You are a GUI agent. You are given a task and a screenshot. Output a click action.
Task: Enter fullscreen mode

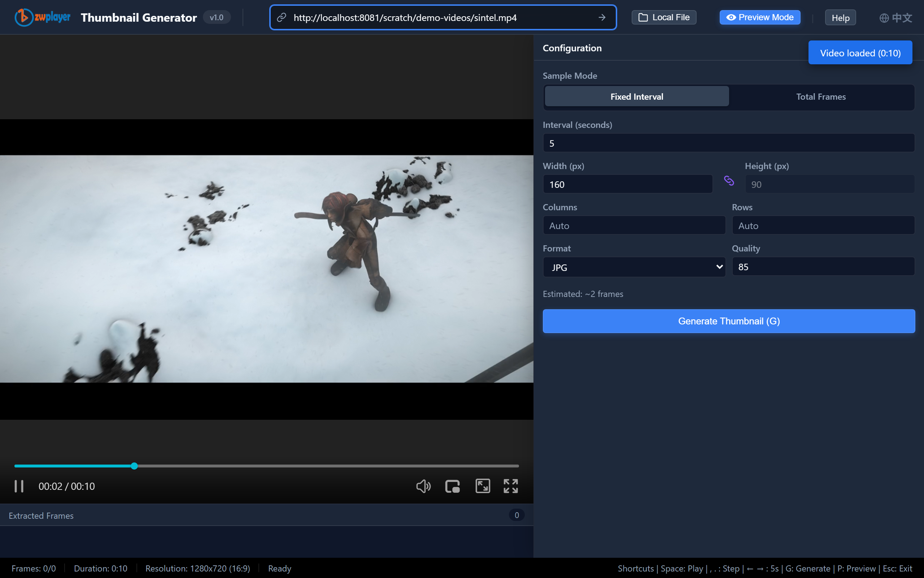(510, 486)
